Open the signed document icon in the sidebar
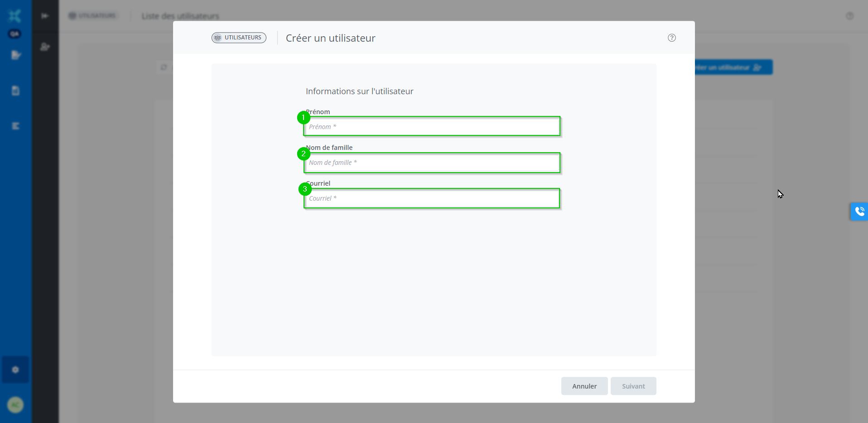 16,55
